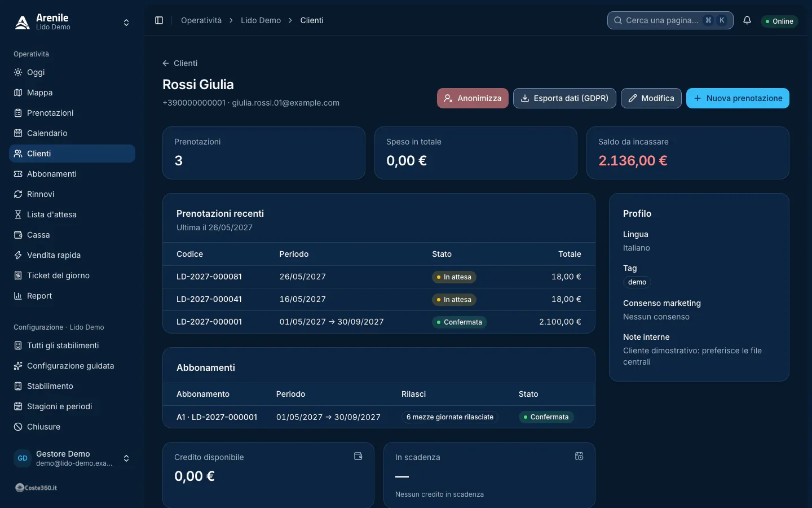Image resolution: width=812 pixels, height=508 pixels.
Task: Click the Chiusure blocked icon
Action: click(x=18, y=427)
